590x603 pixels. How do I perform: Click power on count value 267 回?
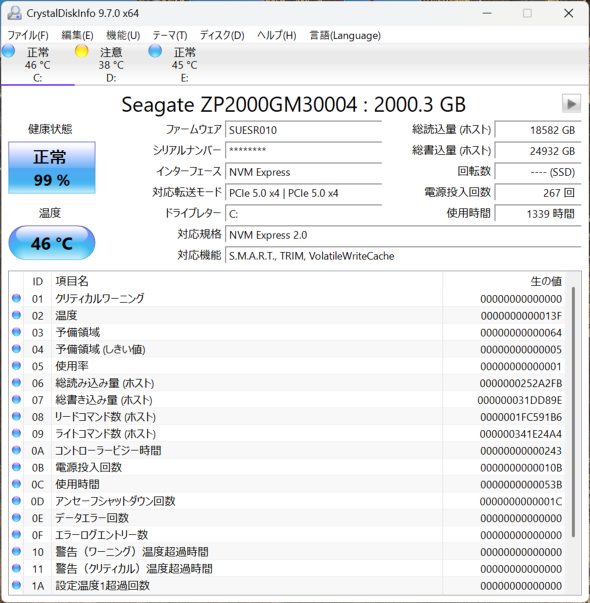tap(538, 193)
